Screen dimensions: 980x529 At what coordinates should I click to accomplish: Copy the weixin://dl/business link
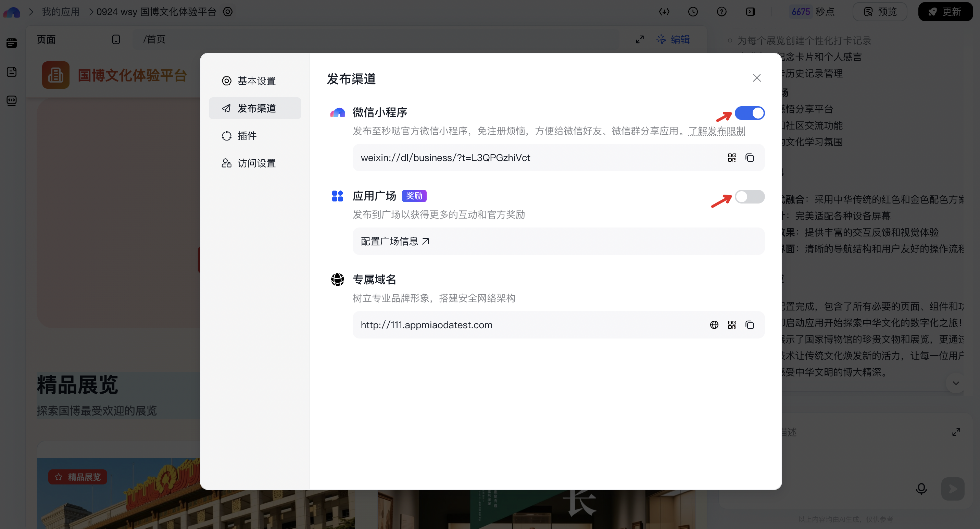[750, 158]
